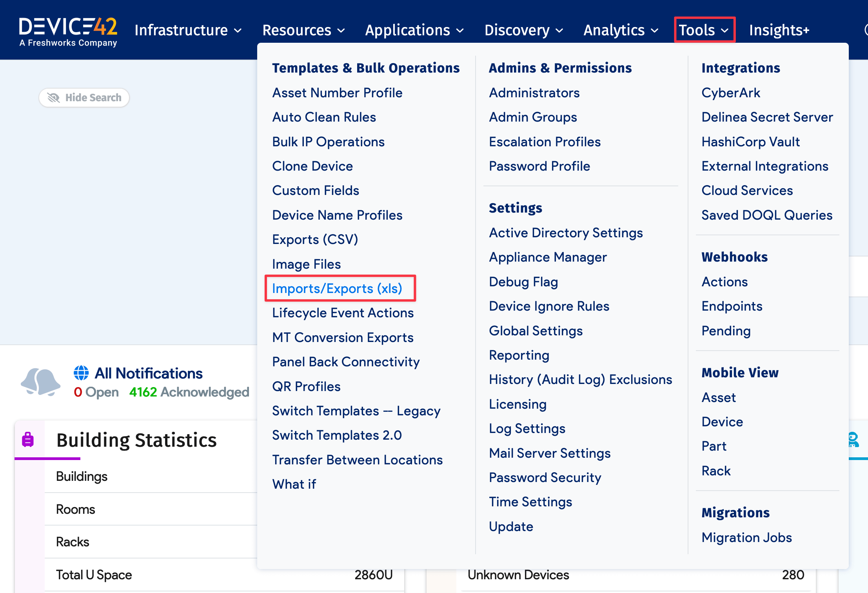Click the eye-slash icon in Hide Search
The image size is (868, 593).
tap(53, 98)
